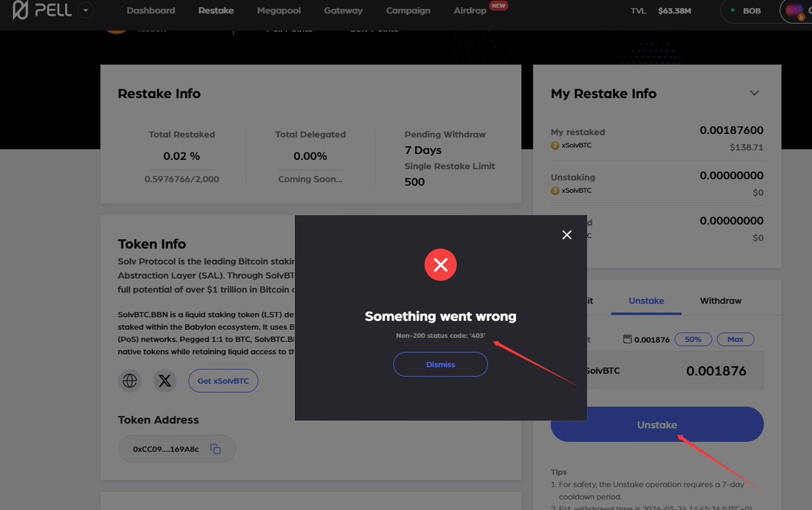This screenshot has height=510, width=812.
Task: Click the PELL logo
Action: point(42,11)
